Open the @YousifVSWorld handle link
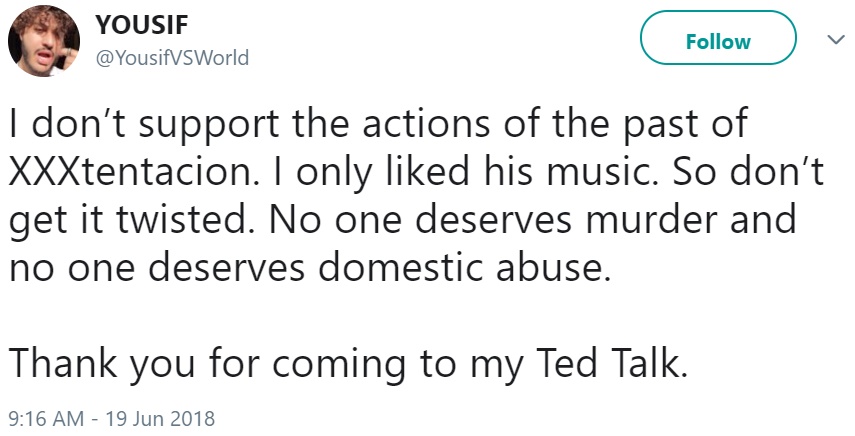This screenshot has width=855, height=436. pyautogui.click(x=172, y=57)
